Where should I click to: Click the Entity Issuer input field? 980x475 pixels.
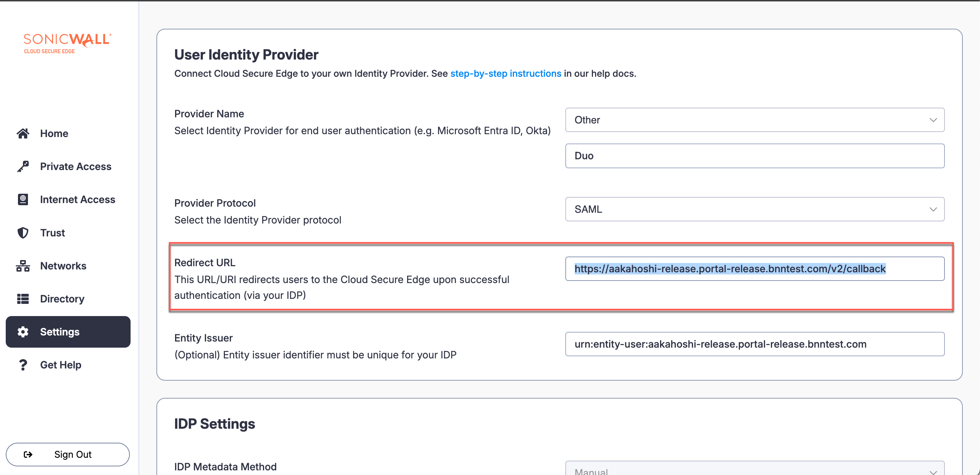[x=754, y=344]
